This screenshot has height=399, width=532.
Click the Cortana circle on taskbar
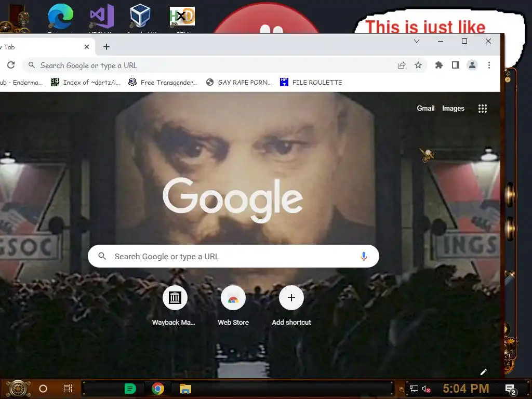pos(43,389)
